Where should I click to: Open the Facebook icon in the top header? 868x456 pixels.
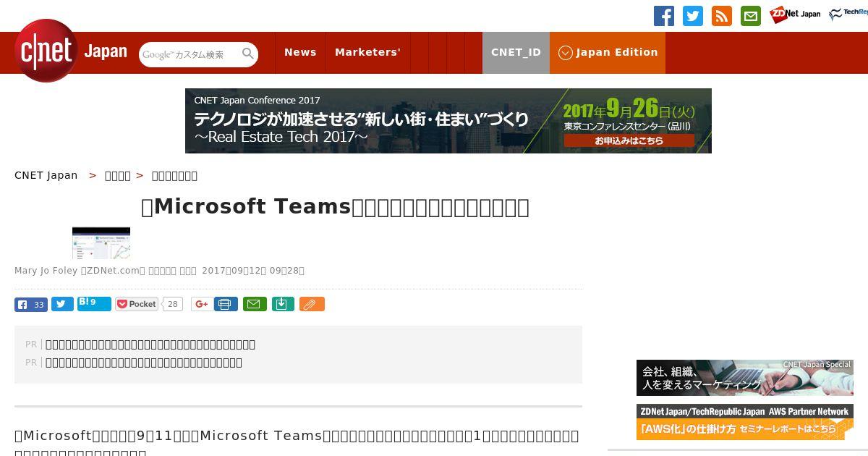pyautogui.click(x=664, y=16)
